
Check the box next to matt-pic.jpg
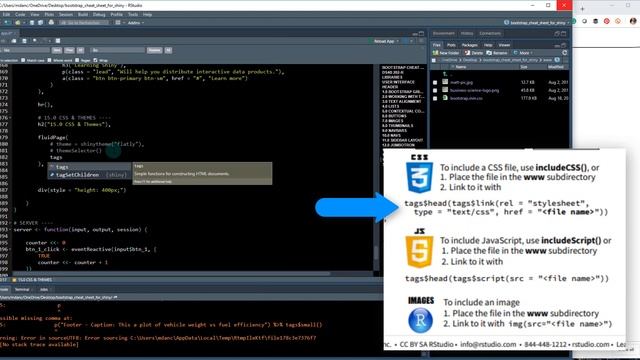[435, 82]
